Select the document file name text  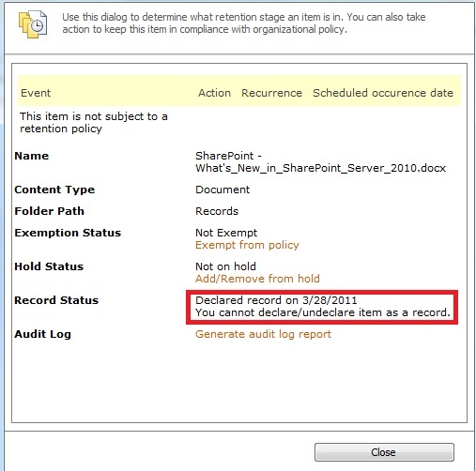pos(320,162)
